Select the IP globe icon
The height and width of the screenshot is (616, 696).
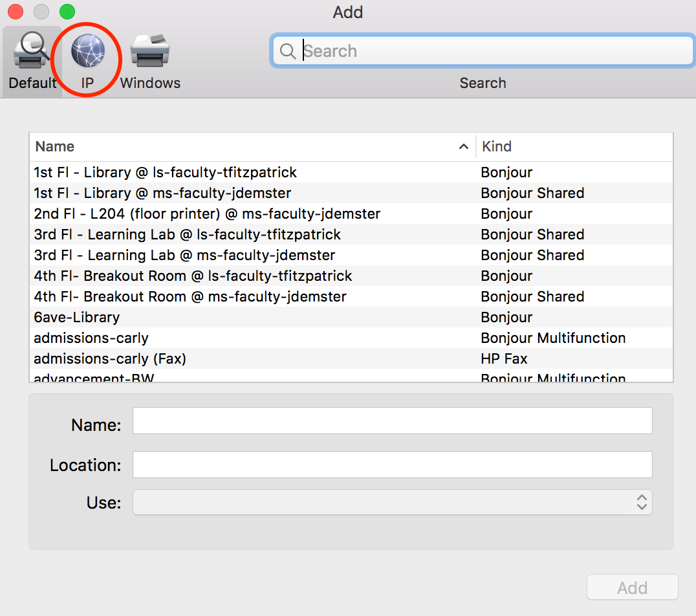tap(87, 52)
